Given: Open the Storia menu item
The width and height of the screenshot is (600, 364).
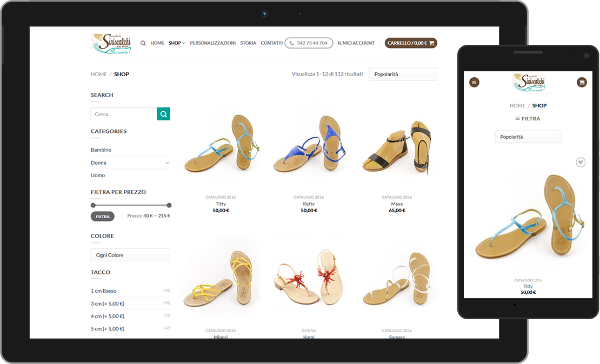Looking at the screenshot, I should tap(248, 43).
